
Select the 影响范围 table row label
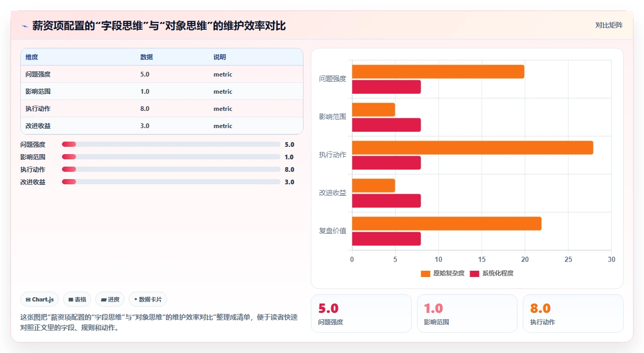(38, 92)
